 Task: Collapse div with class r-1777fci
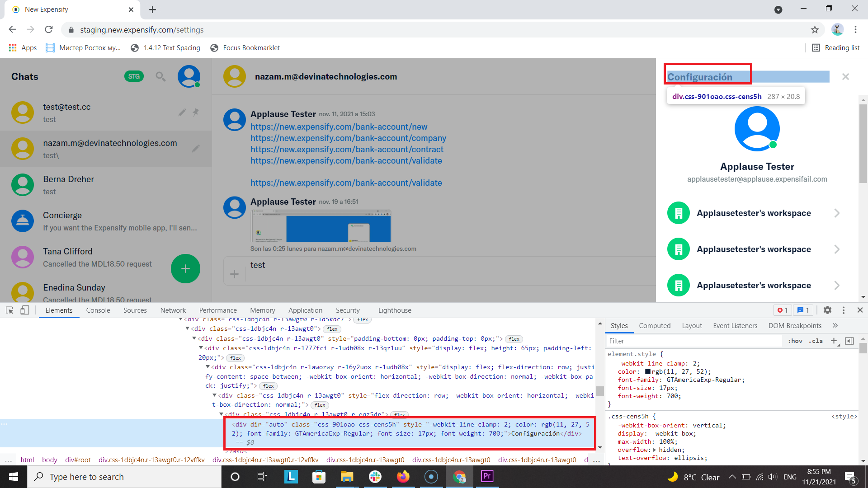(x=201, y=348)
